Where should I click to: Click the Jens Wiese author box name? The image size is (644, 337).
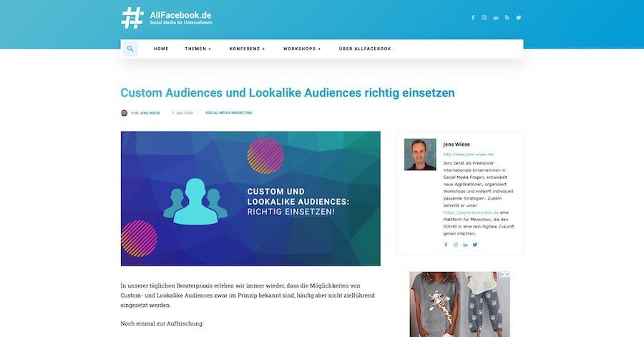457,145
